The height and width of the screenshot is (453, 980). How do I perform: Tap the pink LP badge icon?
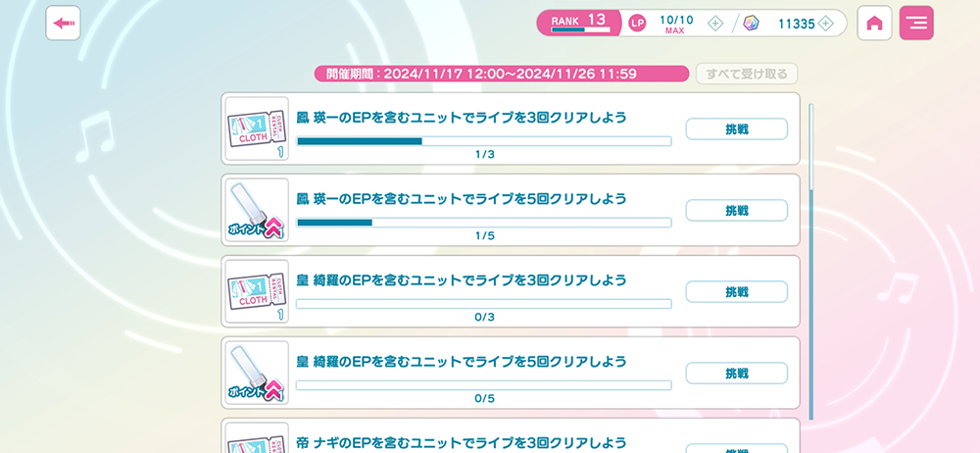point(637,24)
